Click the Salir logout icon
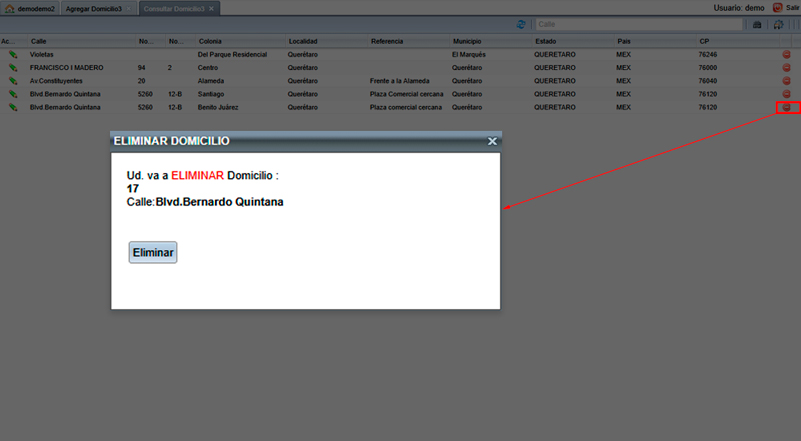 coord(778,7)
